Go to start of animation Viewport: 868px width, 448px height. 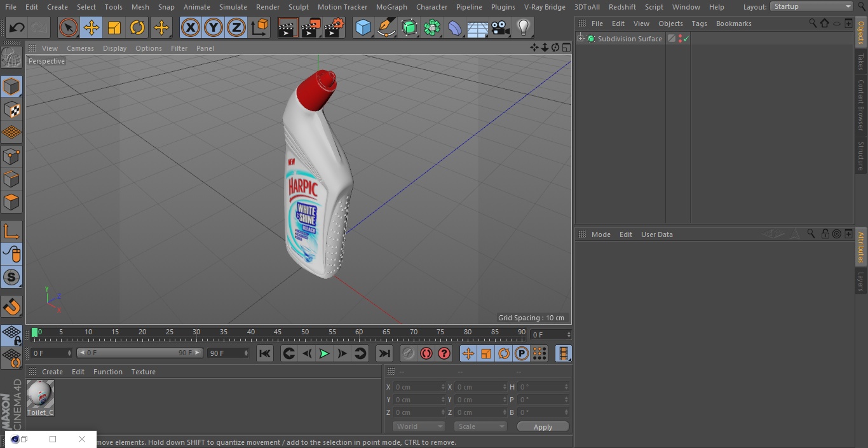pyautogui.click(x=265, y=354)
